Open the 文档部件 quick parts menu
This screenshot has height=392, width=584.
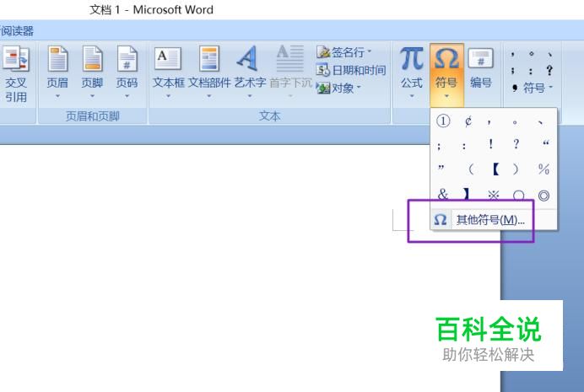click(x=209, y=72)
